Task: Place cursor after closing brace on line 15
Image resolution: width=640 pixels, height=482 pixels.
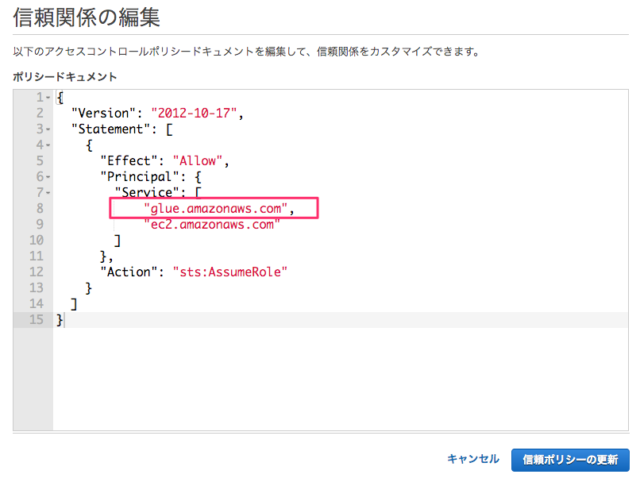Action: (x=64, y=320)
